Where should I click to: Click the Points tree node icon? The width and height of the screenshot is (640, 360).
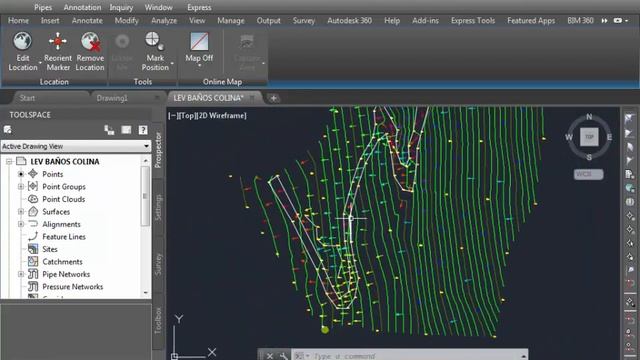[x=33, y=174]
